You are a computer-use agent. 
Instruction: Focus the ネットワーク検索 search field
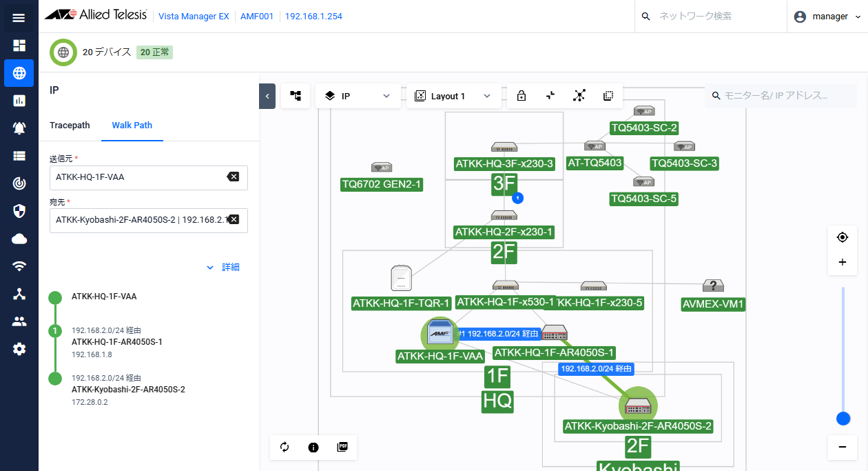click(x=710, y=17)
